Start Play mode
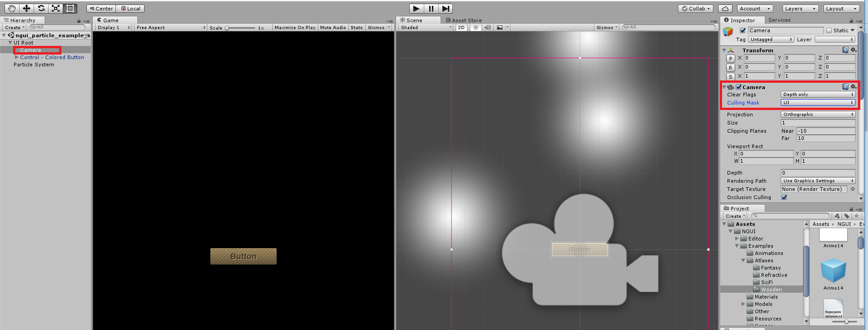The image size is (868, 330). pyautogui.click(x=416, y=8)
